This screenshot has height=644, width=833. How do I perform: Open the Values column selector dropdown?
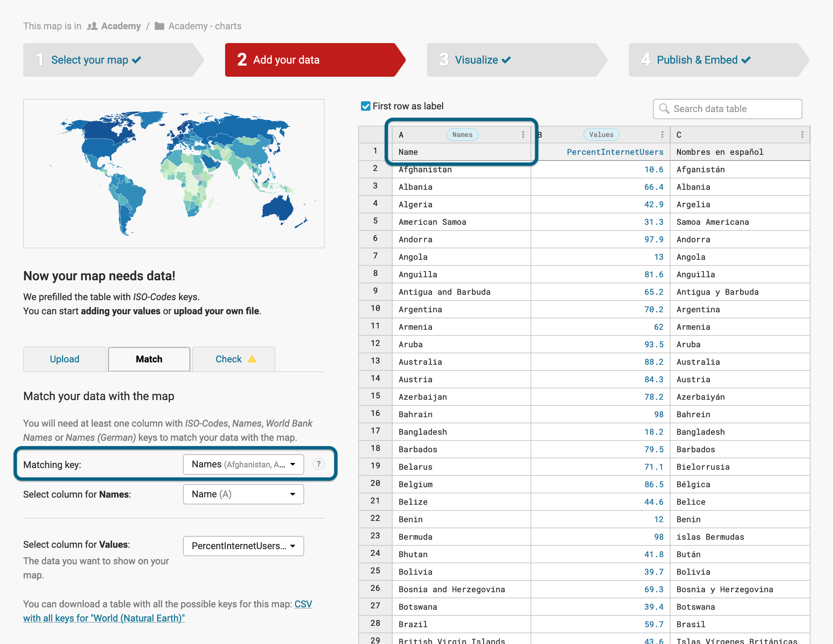tap(243, 546)
